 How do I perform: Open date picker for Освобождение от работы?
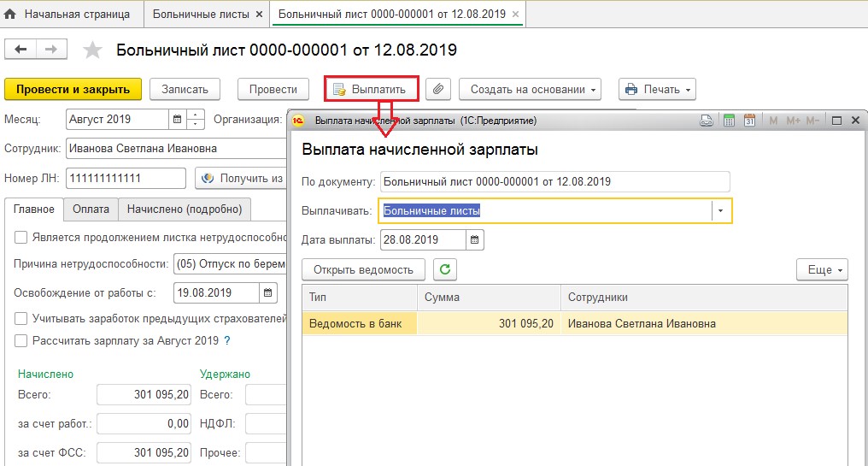pos(268,292)
